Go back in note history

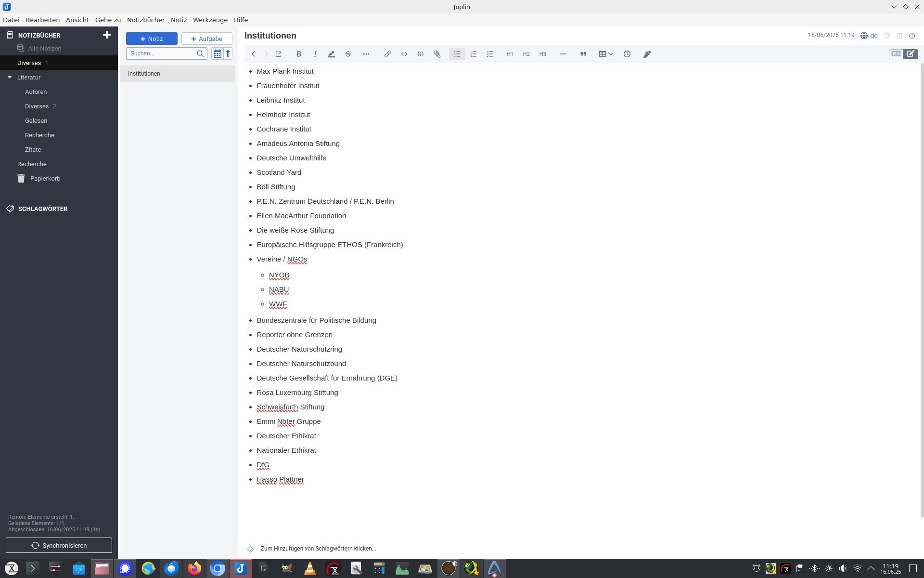(253, 54)
